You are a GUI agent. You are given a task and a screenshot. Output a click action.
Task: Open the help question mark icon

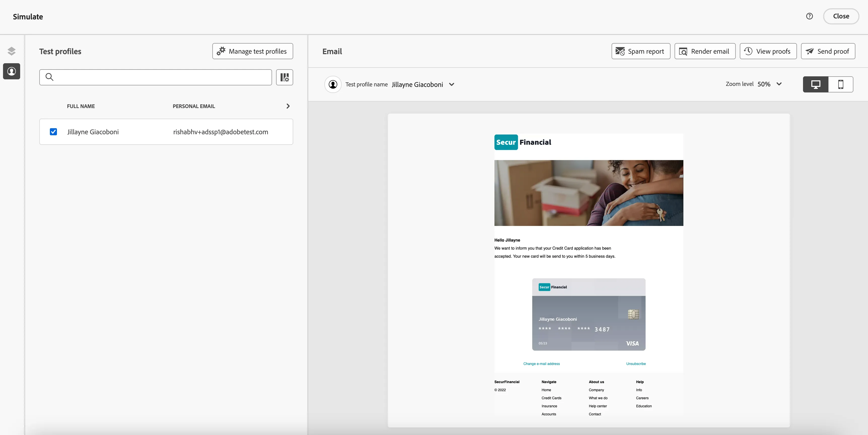[x=809, y=16]
